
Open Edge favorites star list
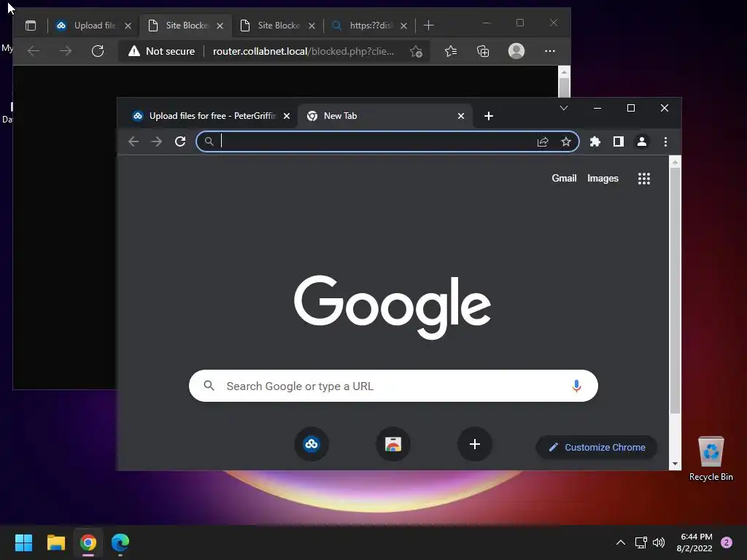coord(451,51)
